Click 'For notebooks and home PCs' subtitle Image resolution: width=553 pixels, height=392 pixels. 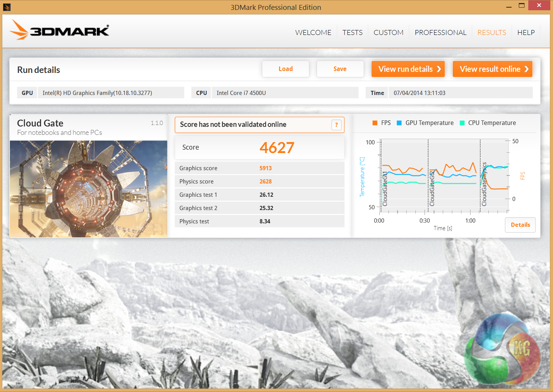60,133
